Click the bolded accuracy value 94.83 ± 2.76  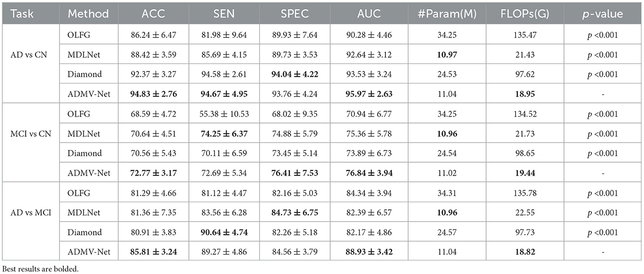point(153,94)
